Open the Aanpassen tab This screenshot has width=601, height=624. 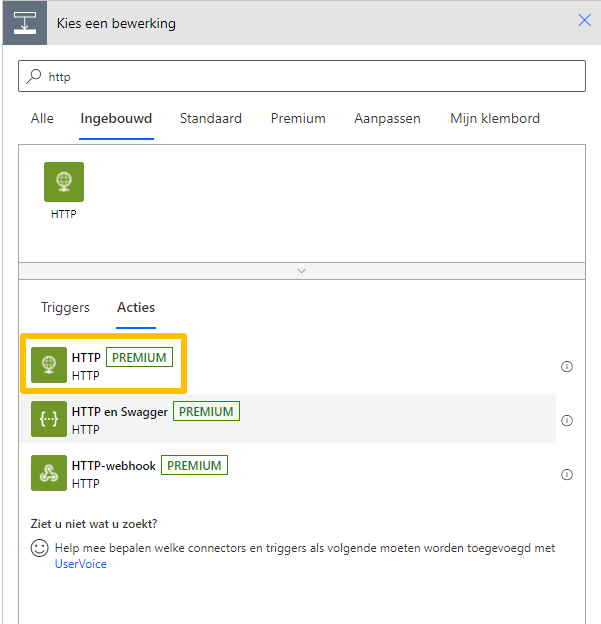pyautogui.click(x=387, y=119)
